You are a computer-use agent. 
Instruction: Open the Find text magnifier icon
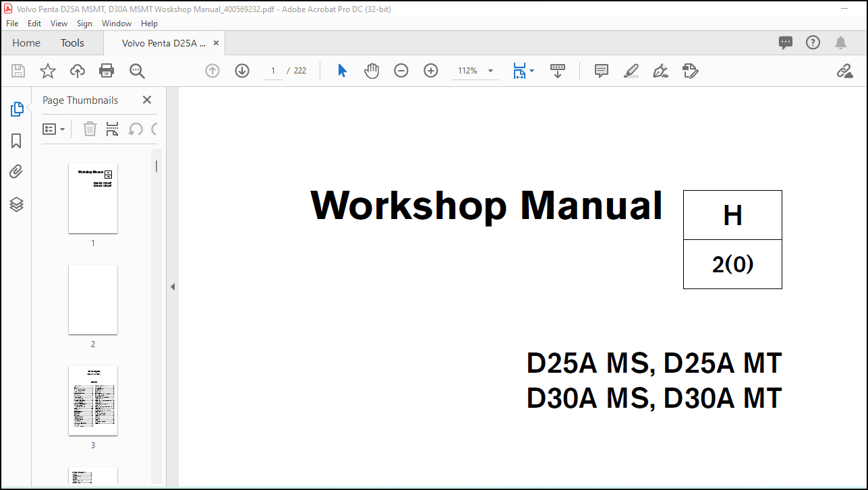(x=138, y=71)
